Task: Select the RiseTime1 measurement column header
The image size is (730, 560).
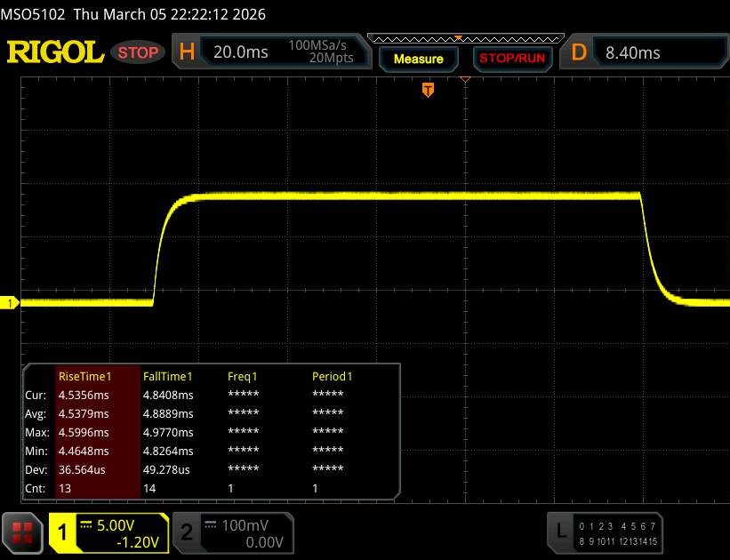Action: pyautogui.click(x=84, y=376)
